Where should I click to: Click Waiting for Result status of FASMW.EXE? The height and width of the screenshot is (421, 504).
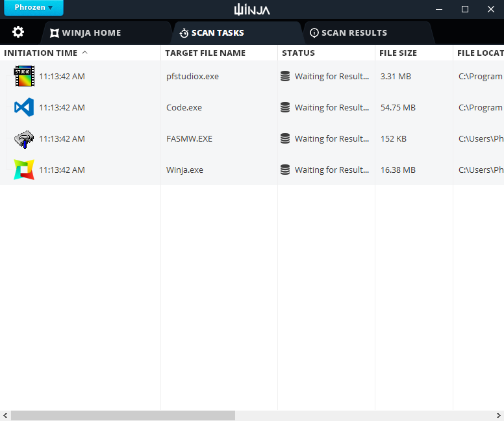tap(332, 139)
